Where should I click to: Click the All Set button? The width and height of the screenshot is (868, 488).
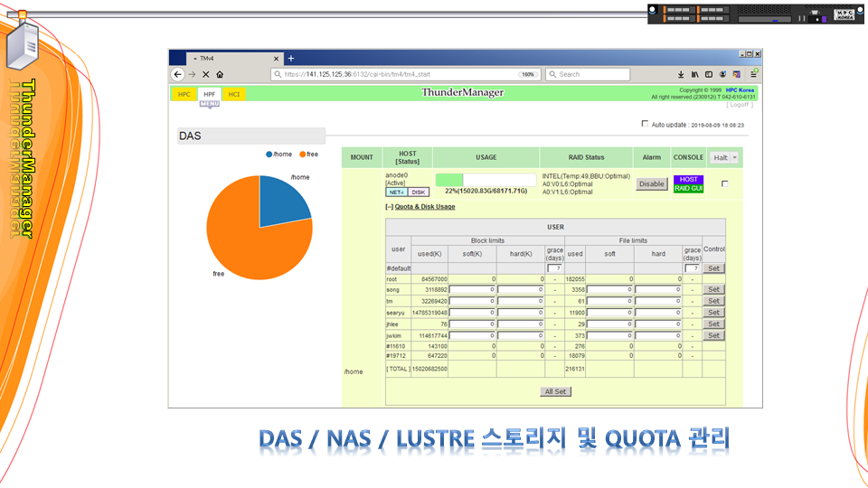click(555, 391)
